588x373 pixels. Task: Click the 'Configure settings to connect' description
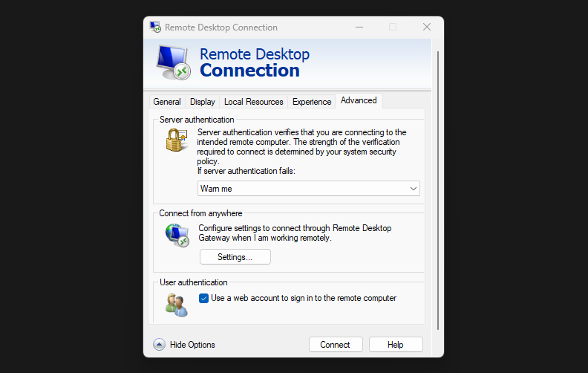(295, 233)
